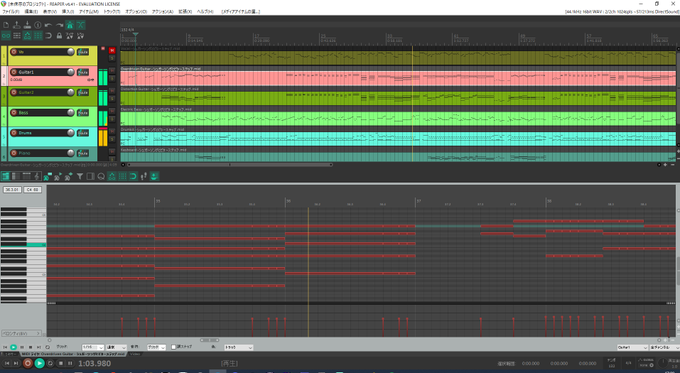This screenshot has width=680, height=373.
Task: Click the main transport stop button
Action: tap(61, 363)
